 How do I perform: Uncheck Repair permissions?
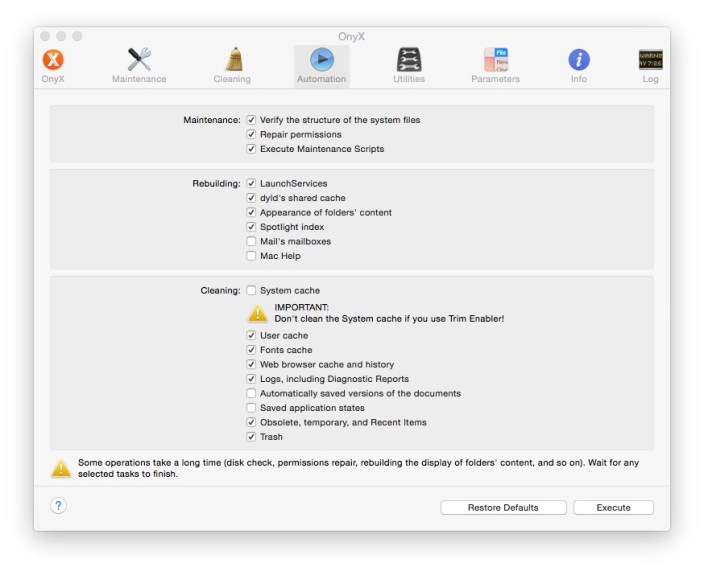tap(251, 134)
